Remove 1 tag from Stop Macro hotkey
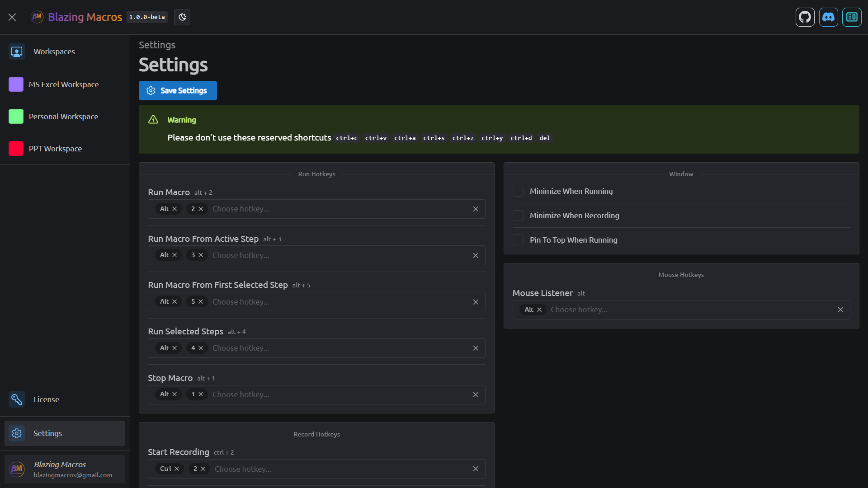Image resolution: width=868 pixels, height=488 pixels. pos(201,394)
